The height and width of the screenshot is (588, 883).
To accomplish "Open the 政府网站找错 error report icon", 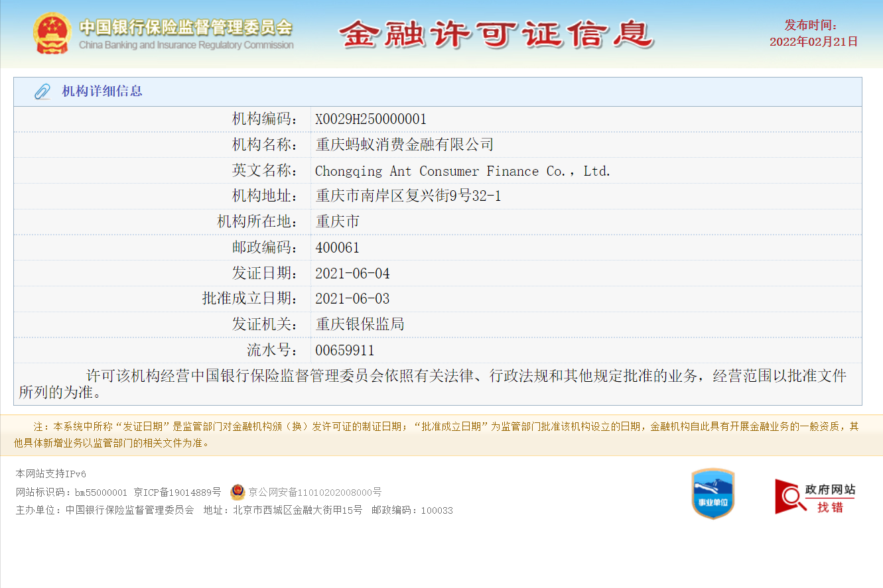I will click(815, 497).
